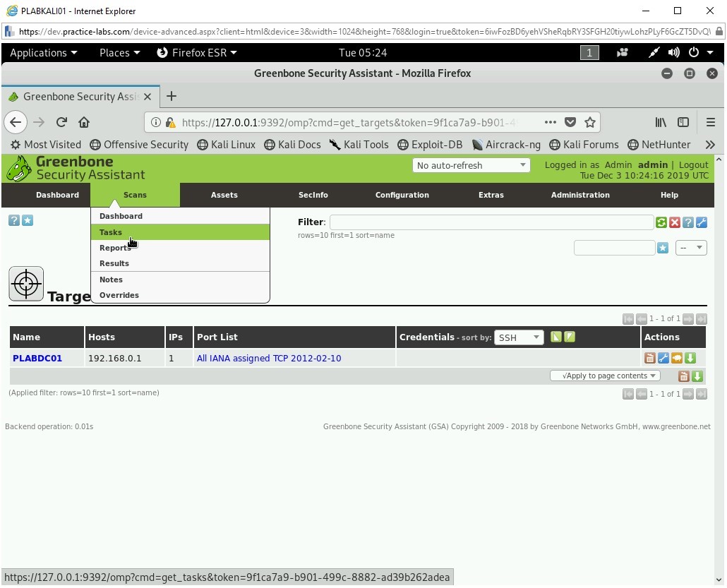Open the filter edit wrench icon
The width and height of the screenshot is (727, 588).
tap(702, 222)
